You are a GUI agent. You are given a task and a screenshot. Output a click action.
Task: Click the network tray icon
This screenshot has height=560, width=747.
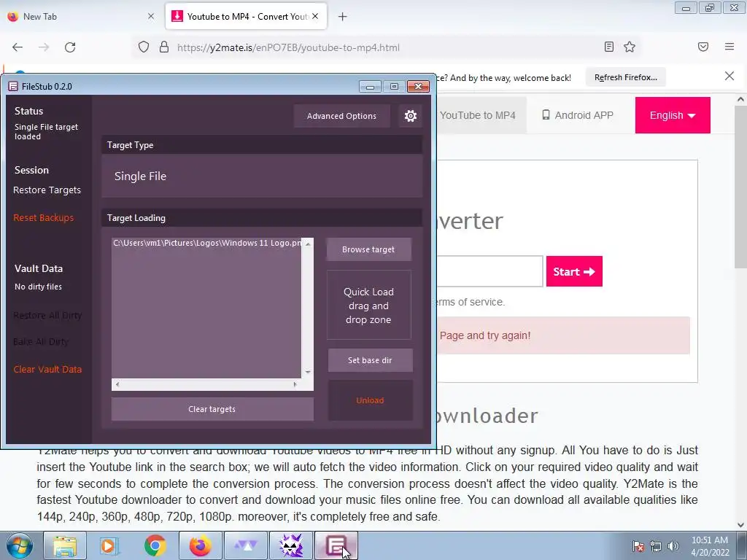click(x=656, y=546)
